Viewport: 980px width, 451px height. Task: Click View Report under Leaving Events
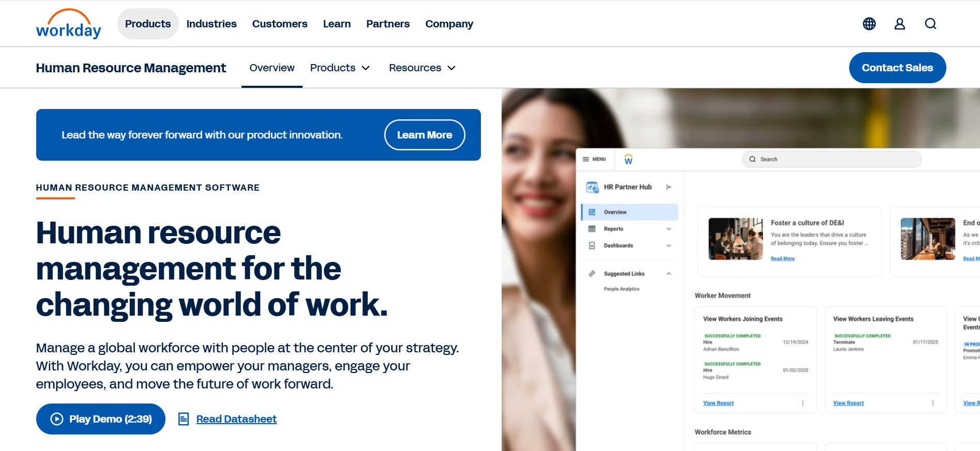(848, 403)
